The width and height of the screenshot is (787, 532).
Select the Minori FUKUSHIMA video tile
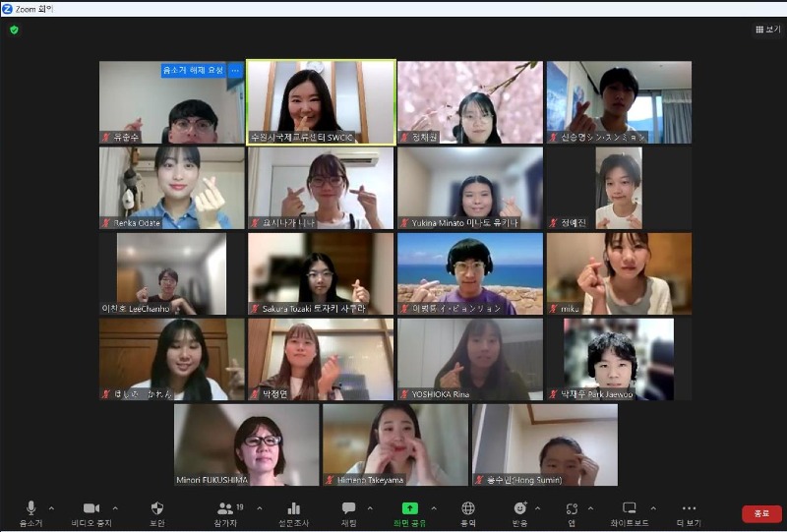[247, 444]
